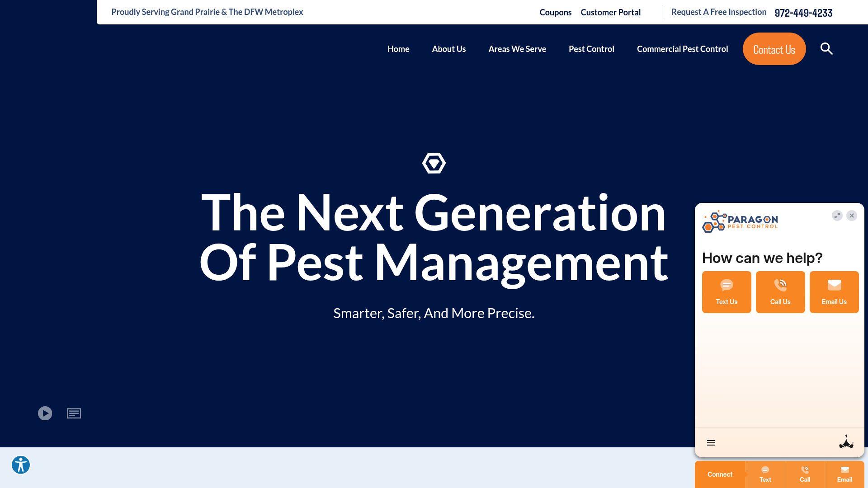Navigate to the About Us page

[448, 49]
